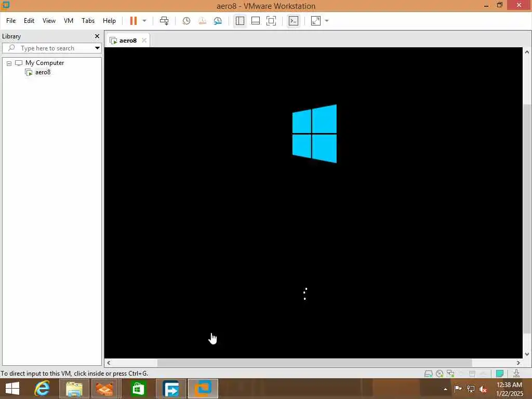Toggle the console view toolbar icon
This screenshot has height=399, width=532.
[x=294, y=21]
